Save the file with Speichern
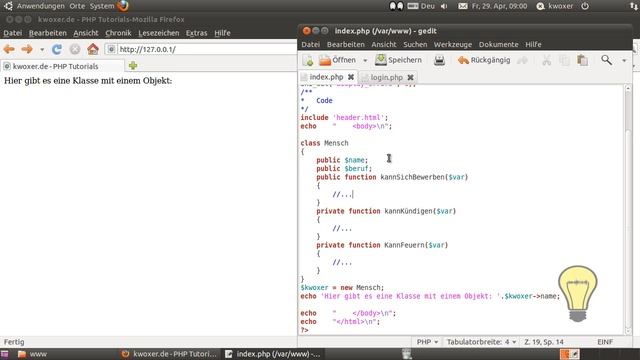Screen dimensions: 640x360 click(x=398, y=60)
